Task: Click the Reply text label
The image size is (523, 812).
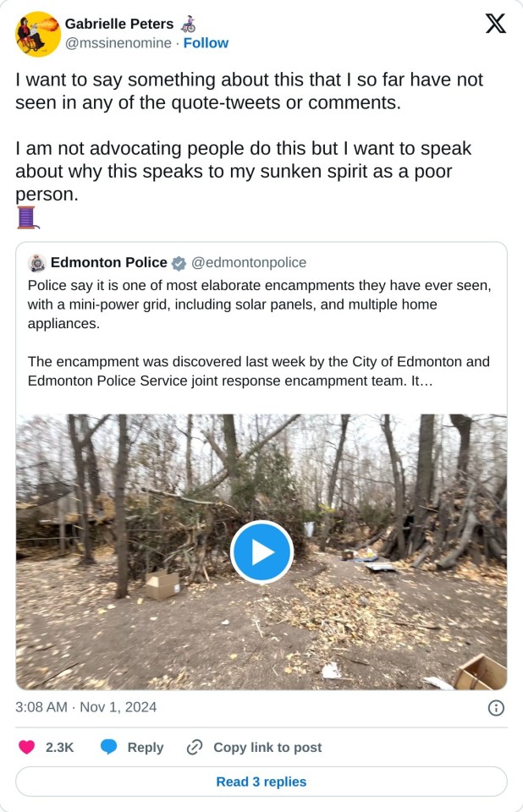Action: pos(145,748)
